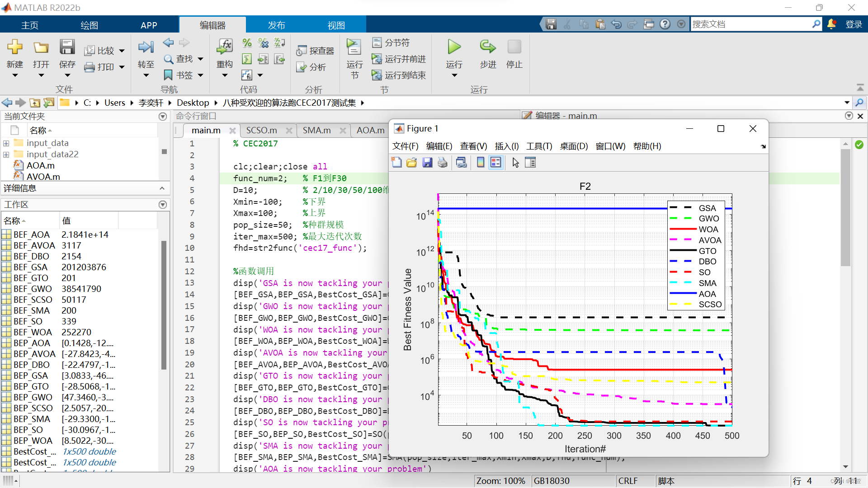
Task: Switch to the APP ribbon tab
Action: 149,25
